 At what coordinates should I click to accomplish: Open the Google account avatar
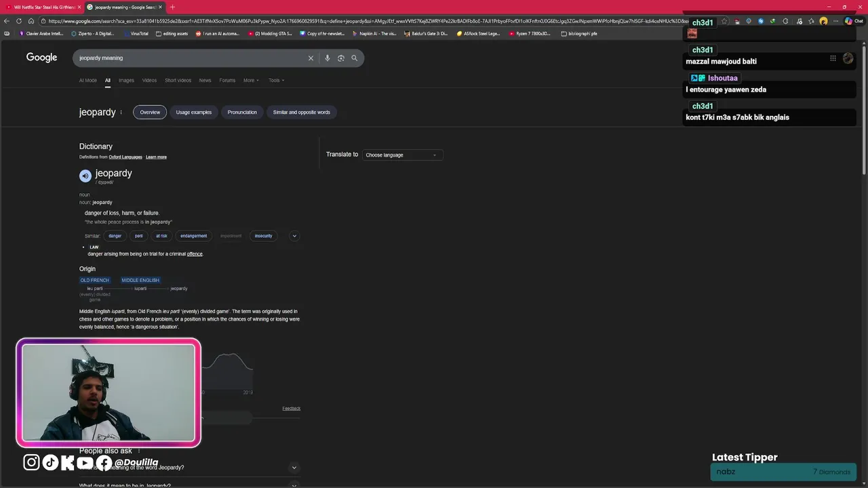(x=848, y=58)
